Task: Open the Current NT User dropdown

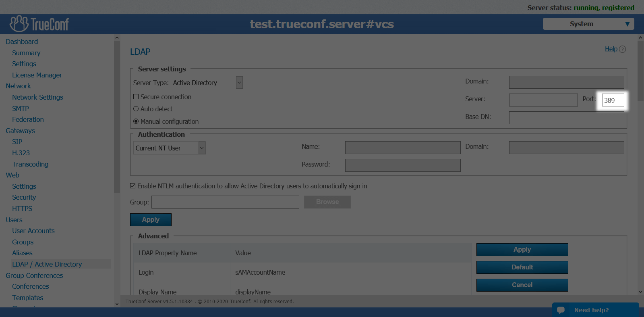Action: (x=169, y=148)
